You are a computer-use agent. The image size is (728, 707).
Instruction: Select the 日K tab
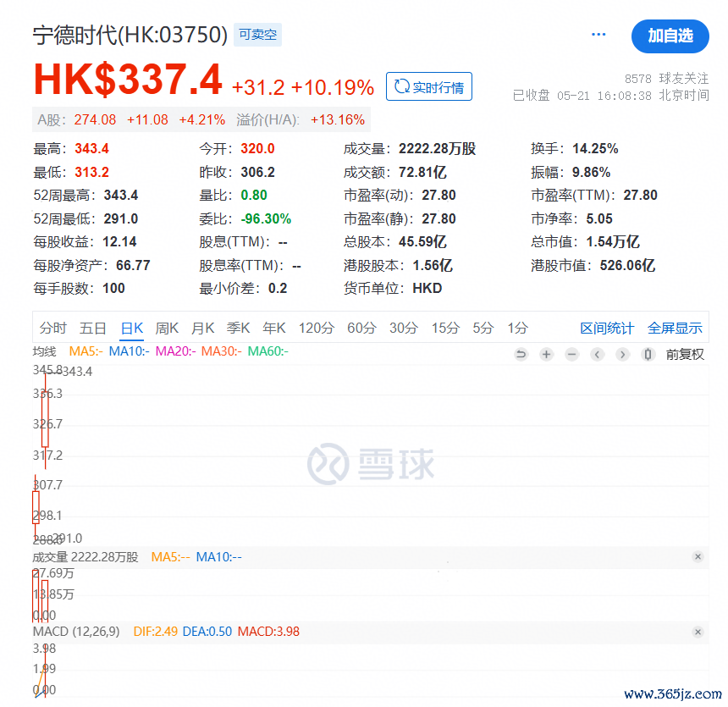(x=132, y=328)
